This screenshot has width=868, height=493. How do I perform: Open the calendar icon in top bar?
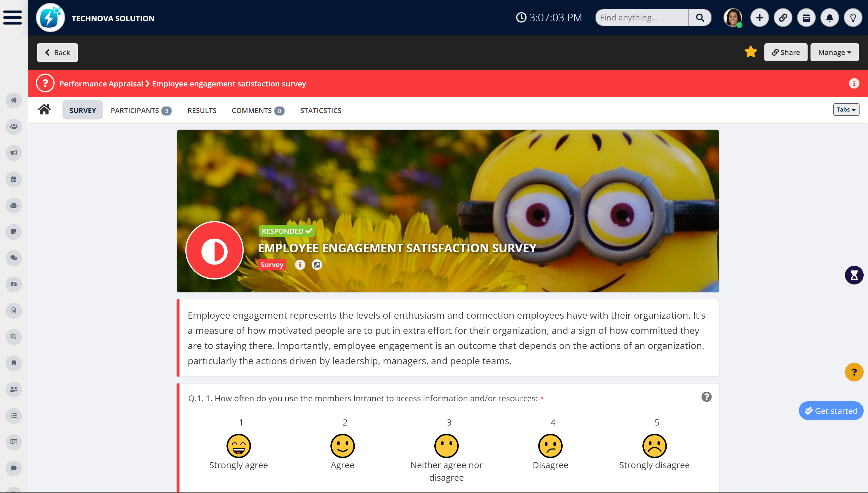tap(806, 18)
